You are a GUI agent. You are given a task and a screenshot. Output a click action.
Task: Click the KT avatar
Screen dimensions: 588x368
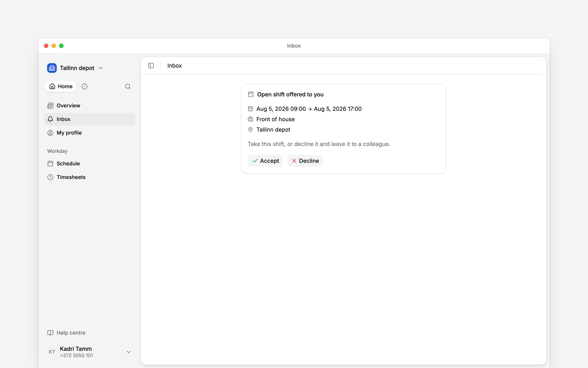52,352
